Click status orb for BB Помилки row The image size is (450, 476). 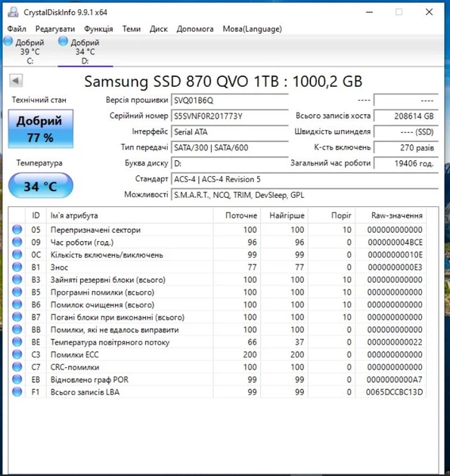tap(17, 329)
